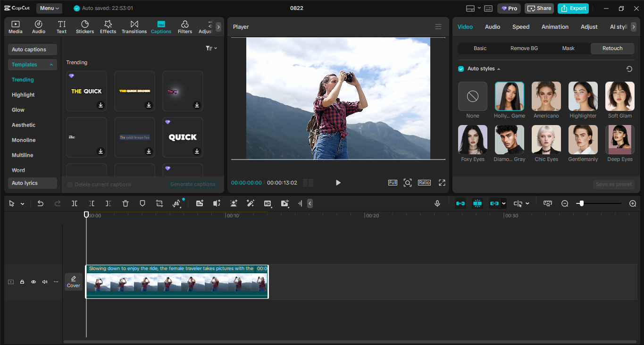This screenshot has height=345, width=644.
Task: Open the Filters panel
Action: (184, 26)
